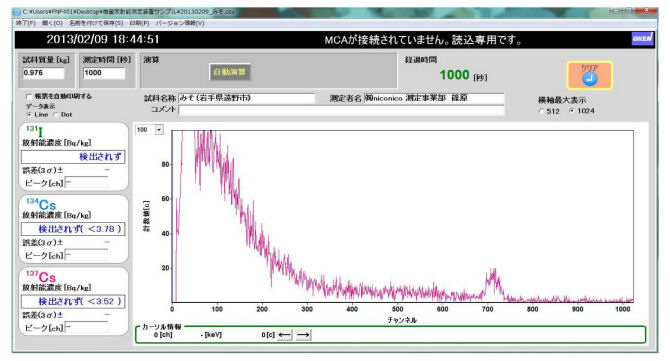
Task: Click the 試料名称 sample name field
Action: pos(246,98)
